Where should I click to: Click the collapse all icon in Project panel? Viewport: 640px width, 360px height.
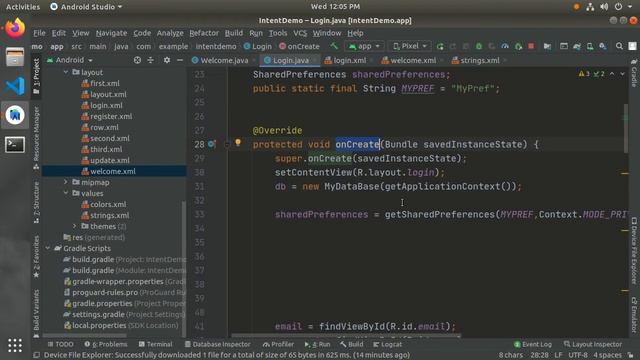click(151, 60)
